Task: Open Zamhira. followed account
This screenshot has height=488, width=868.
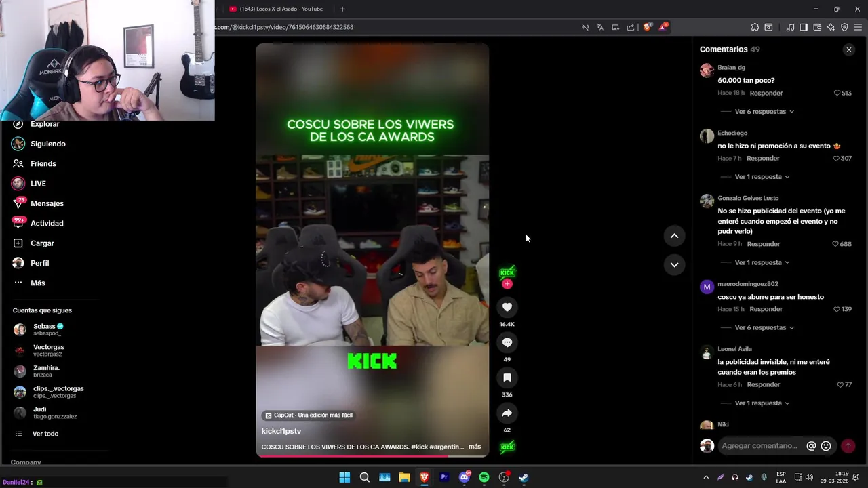Action: [x=46, y=371]
